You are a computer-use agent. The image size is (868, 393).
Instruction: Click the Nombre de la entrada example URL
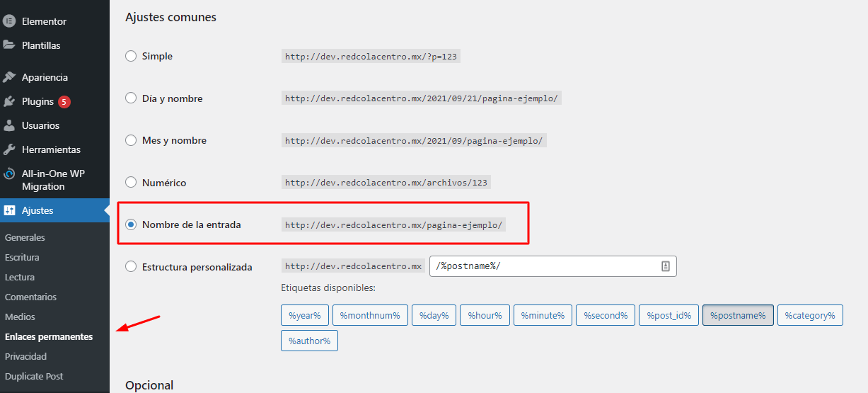coord(393,225)
